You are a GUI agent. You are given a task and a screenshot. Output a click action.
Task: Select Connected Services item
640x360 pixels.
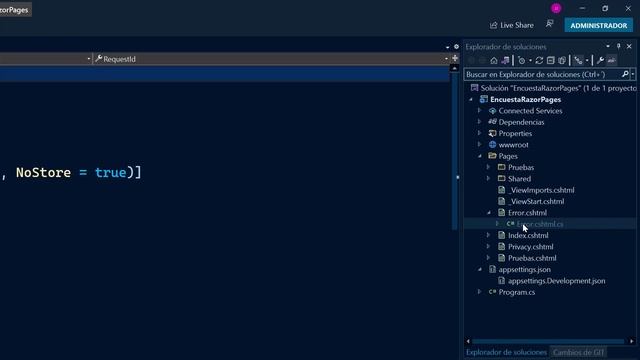530,111
